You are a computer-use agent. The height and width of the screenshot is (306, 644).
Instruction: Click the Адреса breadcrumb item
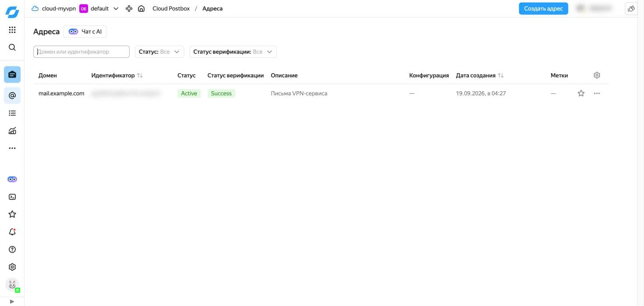212,8
